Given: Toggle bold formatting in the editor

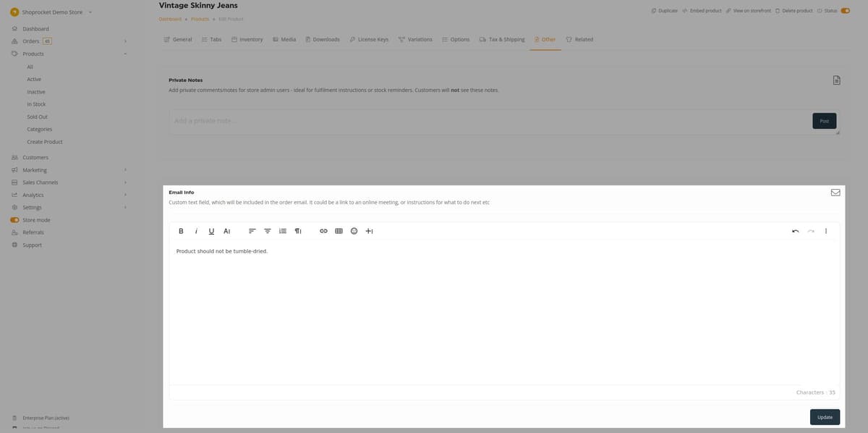Looking at the screenshot, I should [x=181, y=231].
